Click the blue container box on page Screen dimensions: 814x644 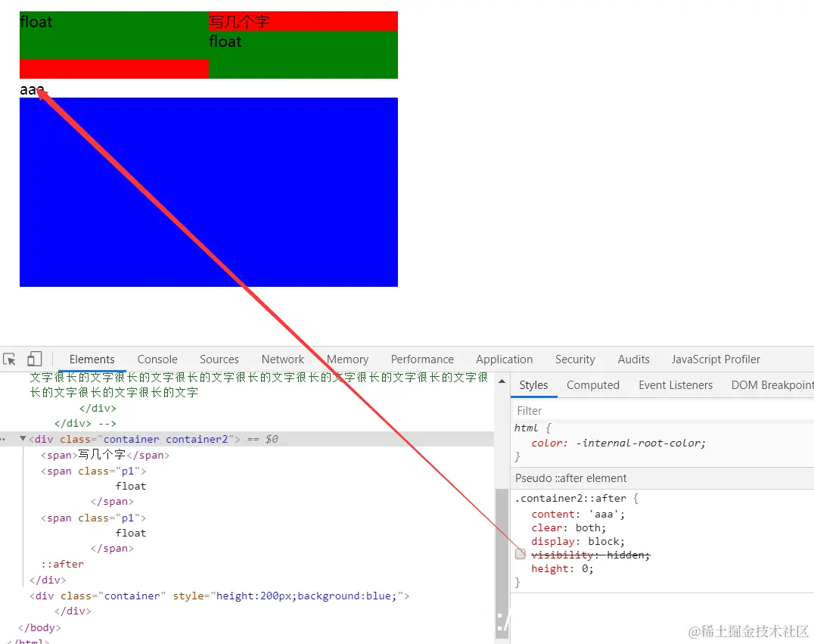[x=209, y=192]
